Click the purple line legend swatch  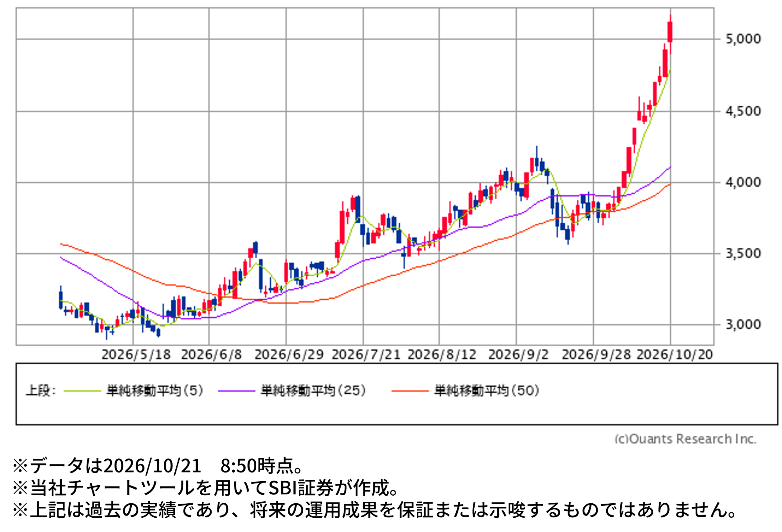[236, 391]
